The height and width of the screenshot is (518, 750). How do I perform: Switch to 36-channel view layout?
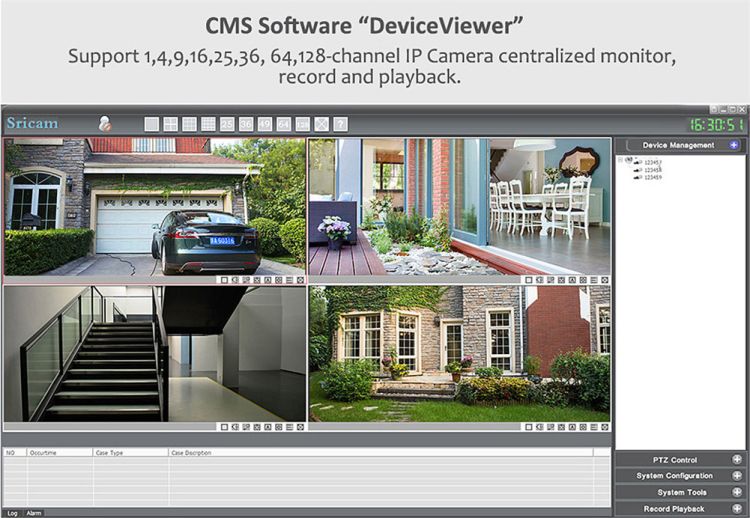click(246, 124)
